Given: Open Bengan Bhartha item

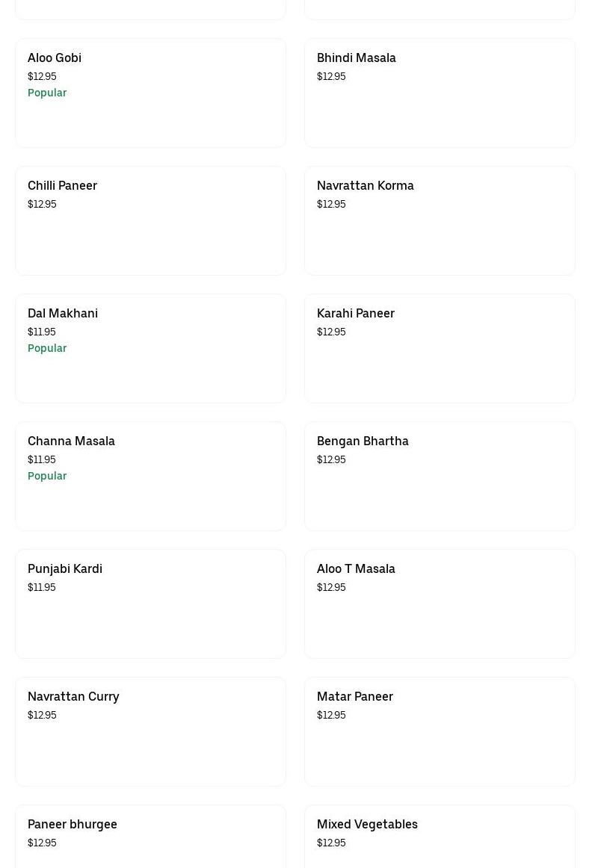Looking at the screenshot, I should [440, 477].
